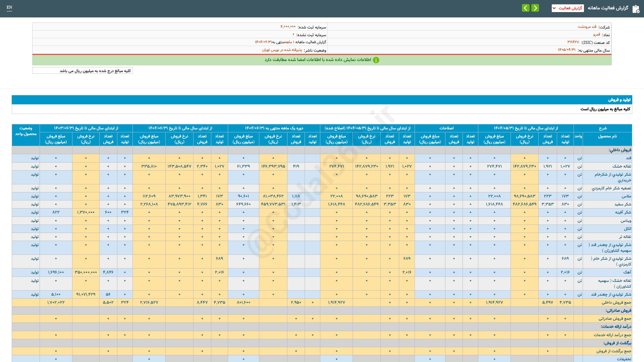
Task: Select the شکر سفید product row label
Action: pyautogui.click(x=623, y=204)
